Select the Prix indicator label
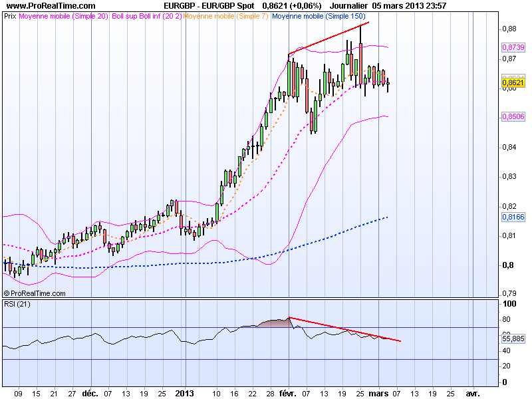532x399 pixels. click(x=11, y=17)
